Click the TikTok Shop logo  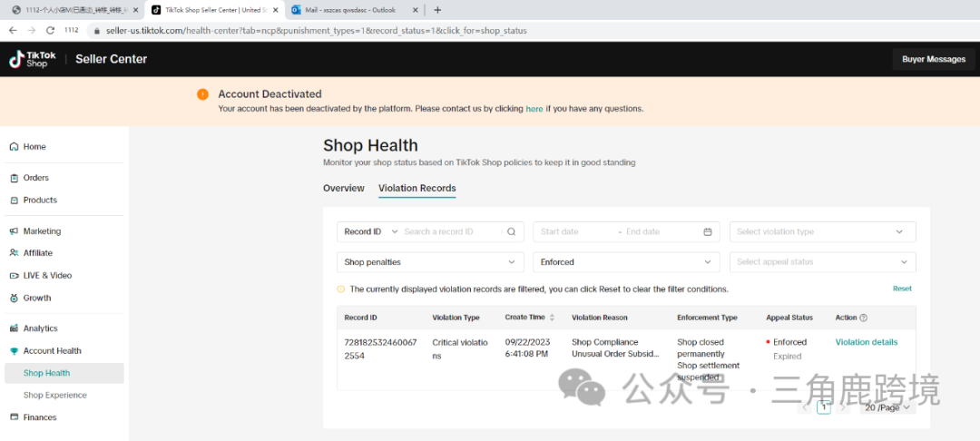[32, 59]
